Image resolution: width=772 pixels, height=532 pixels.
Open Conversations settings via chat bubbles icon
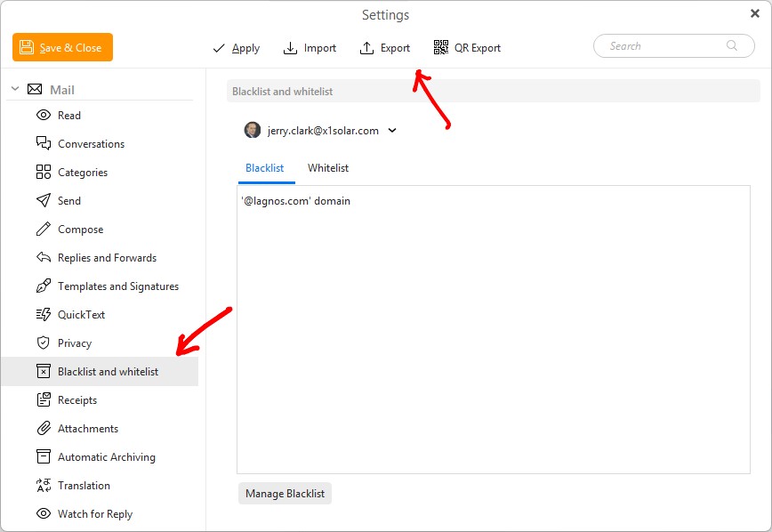click(43, 144)
